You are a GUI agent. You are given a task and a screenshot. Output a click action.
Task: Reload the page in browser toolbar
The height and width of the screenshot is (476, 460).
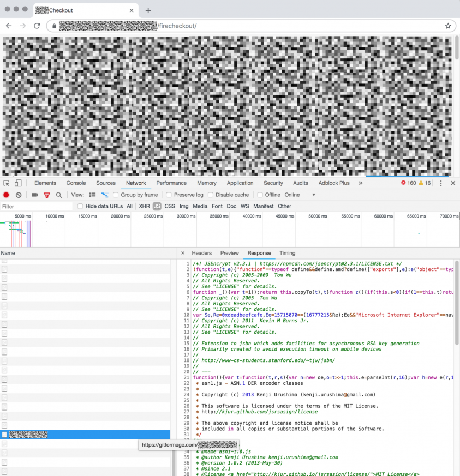click(x=37, y=26)
